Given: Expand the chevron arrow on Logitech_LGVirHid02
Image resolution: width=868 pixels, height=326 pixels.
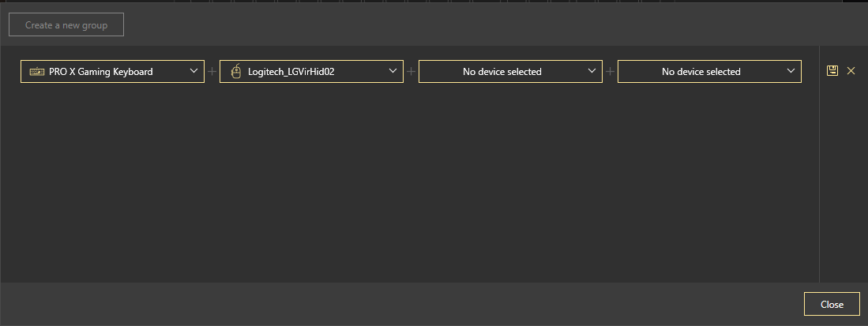Looking at the screenshot, I should point(393,71).
